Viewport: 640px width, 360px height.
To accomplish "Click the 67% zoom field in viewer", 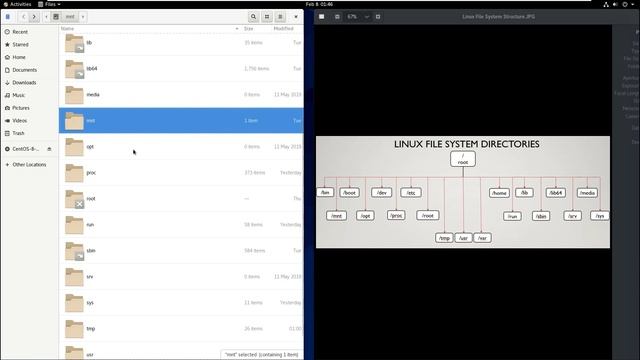I will (x=353, y=17).
